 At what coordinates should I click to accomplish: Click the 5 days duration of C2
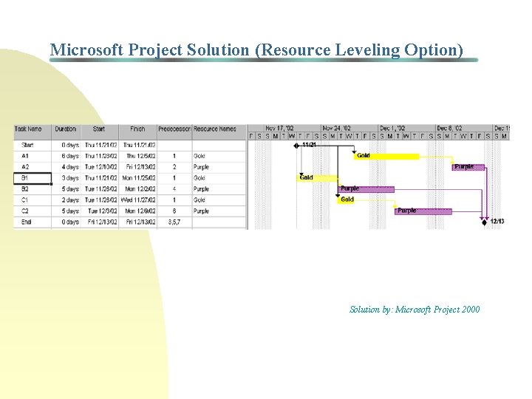point(66,211)
